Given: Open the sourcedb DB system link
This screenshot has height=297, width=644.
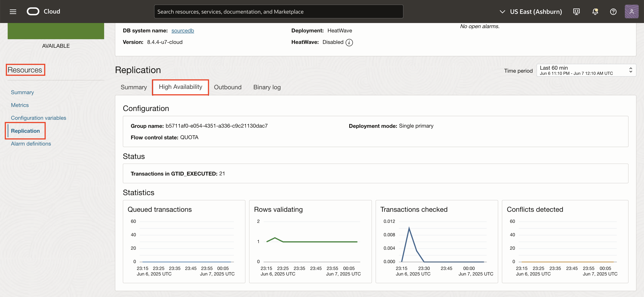Looking at the screenshot, I should tap(183, 30).
